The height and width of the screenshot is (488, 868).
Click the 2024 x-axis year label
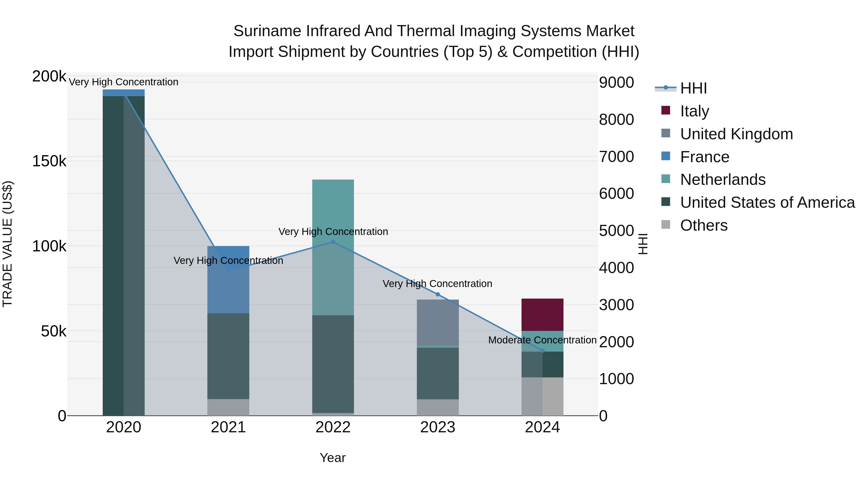[x=542, y=427]
